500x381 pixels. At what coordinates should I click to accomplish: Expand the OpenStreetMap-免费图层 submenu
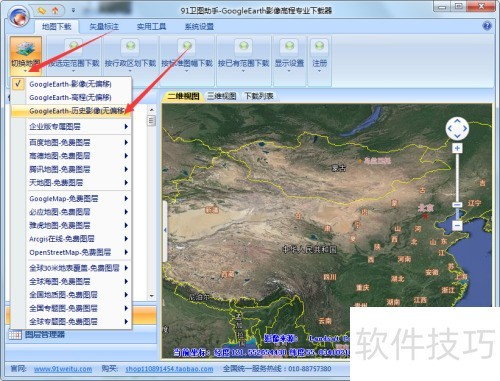71,252
